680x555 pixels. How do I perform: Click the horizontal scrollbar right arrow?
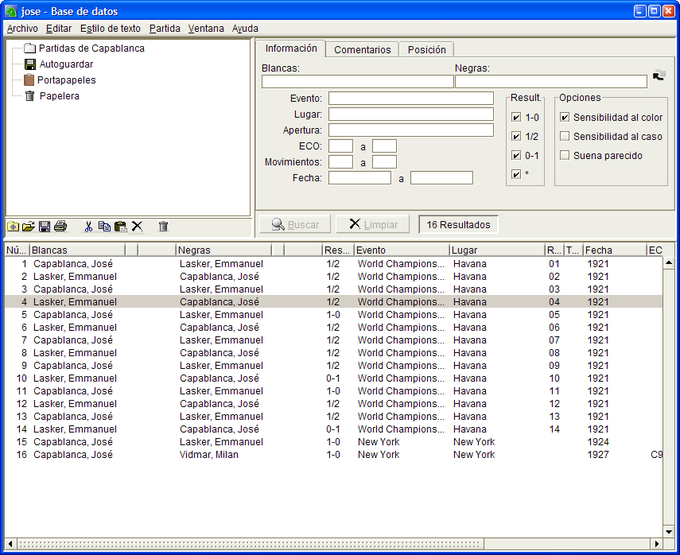(x=656, y=543)
